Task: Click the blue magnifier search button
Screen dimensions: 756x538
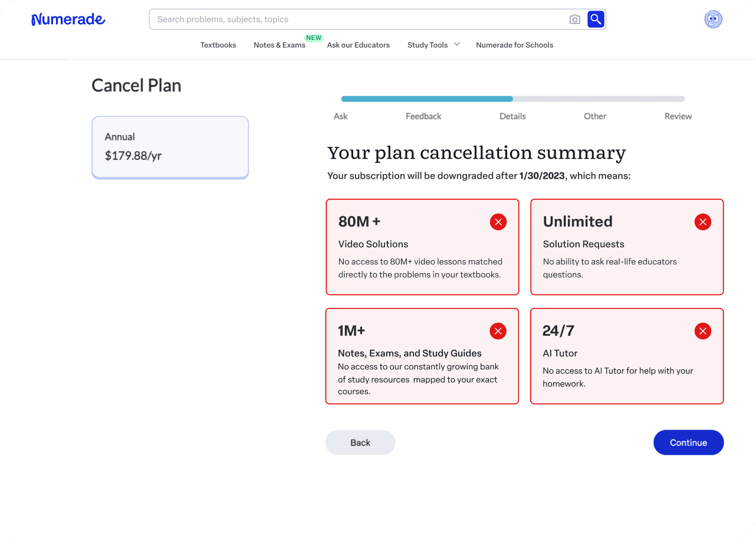Action: coord(596,19)
